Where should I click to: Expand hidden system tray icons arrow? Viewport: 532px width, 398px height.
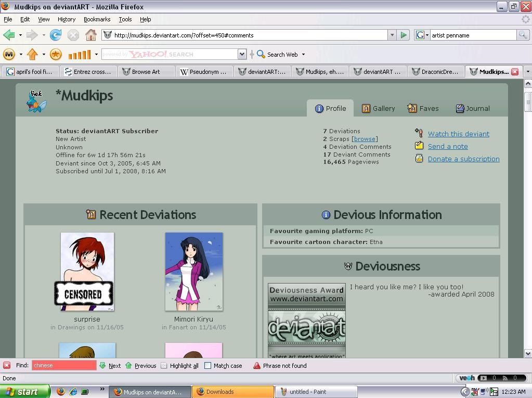464,392
